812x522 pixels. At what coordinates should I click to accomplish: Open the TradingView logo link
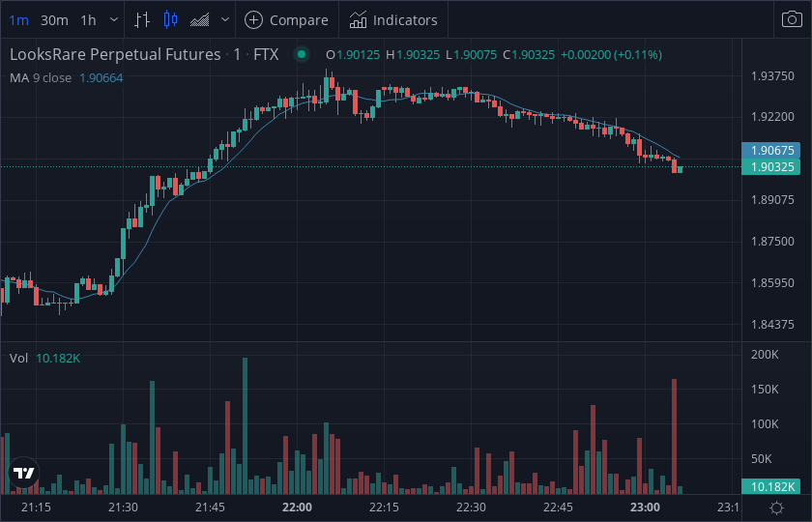[x=24, y=473]
